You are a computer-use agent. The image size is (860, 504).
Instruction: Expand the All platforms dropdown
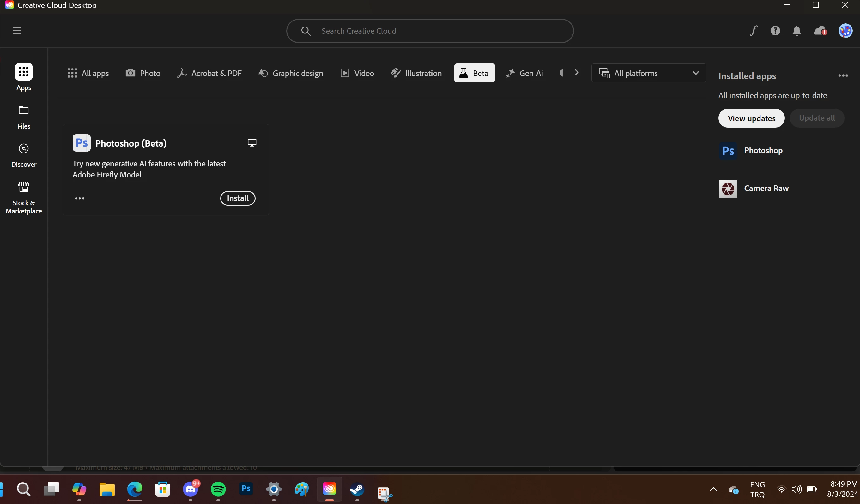tap(648, 73)
